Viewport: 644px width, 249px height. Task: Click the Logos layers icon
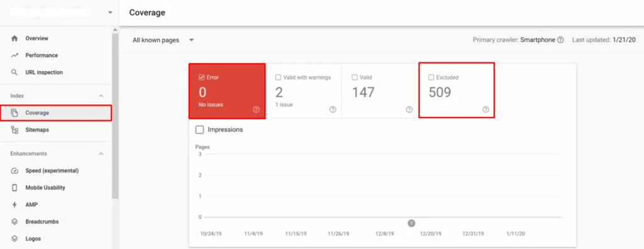tap(14, 238)
